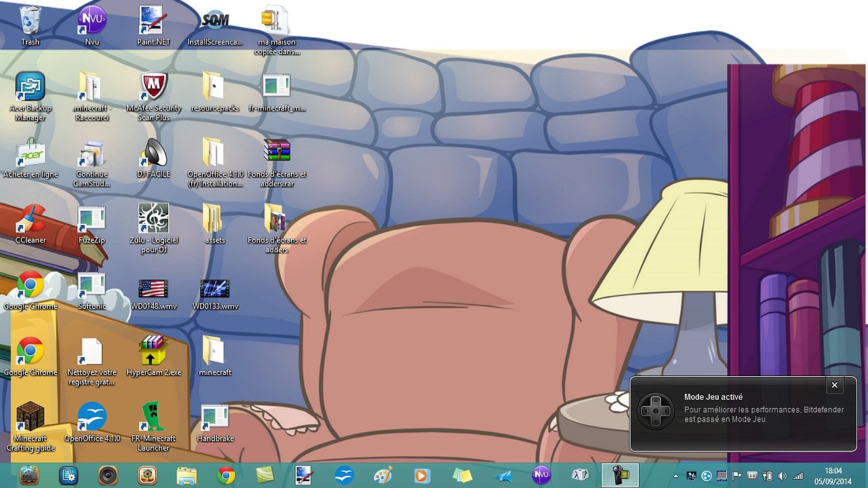Show hidden system tray icons
Viewport: 868px width, 488px height.
[675, 476]
